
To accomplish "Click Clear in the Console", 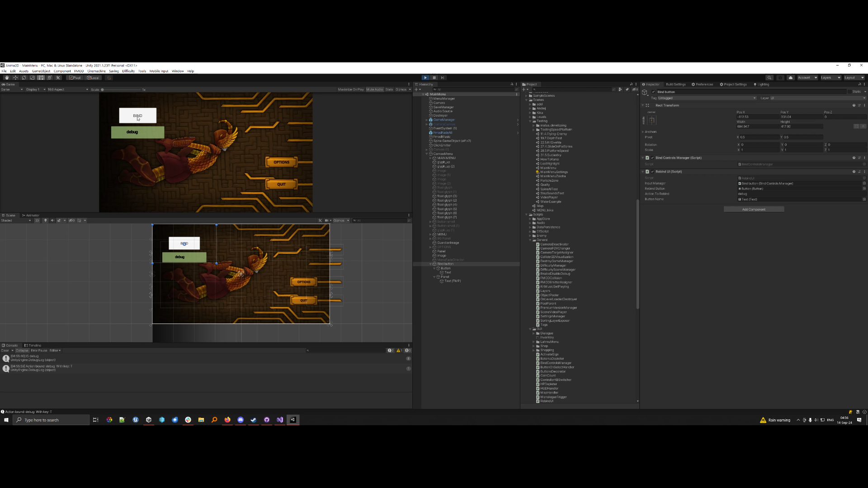I will pyautogui.click(x=5, y=351).
